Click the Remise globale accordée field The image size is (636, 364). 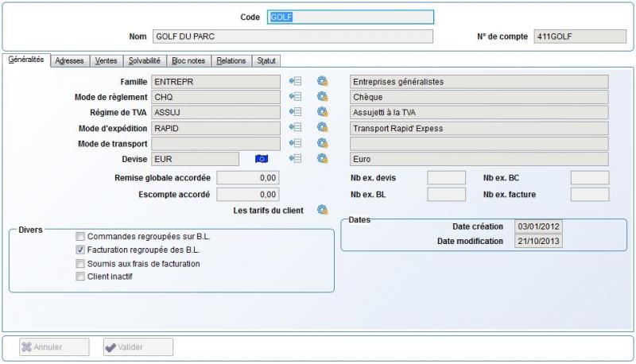click(x=247, y=178)
